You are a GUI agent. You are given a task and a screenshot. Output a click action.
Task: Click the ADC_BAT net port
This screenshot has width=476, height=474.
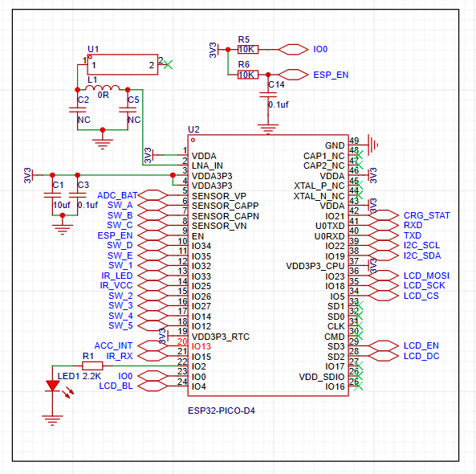(x=153, y=195)
